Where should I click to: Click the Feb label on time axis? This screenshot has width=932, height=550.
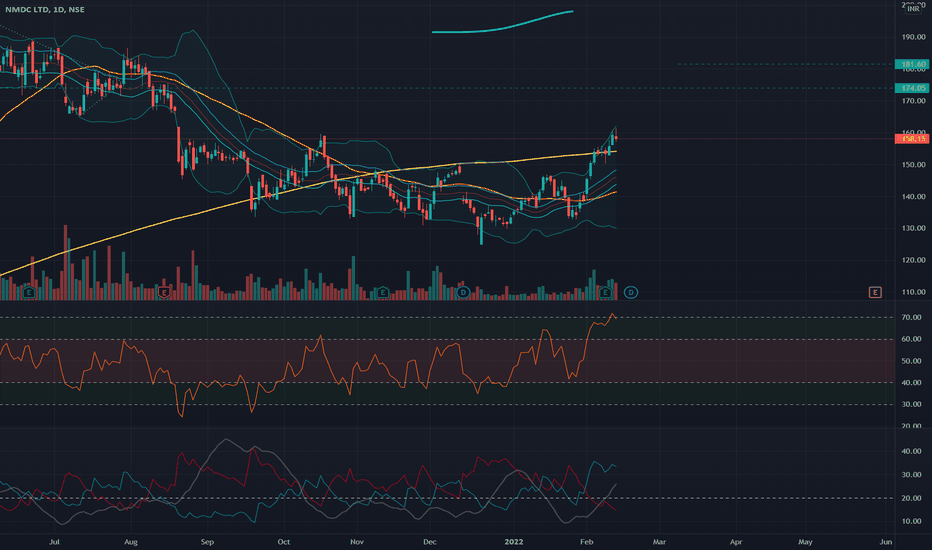point(587,542)
